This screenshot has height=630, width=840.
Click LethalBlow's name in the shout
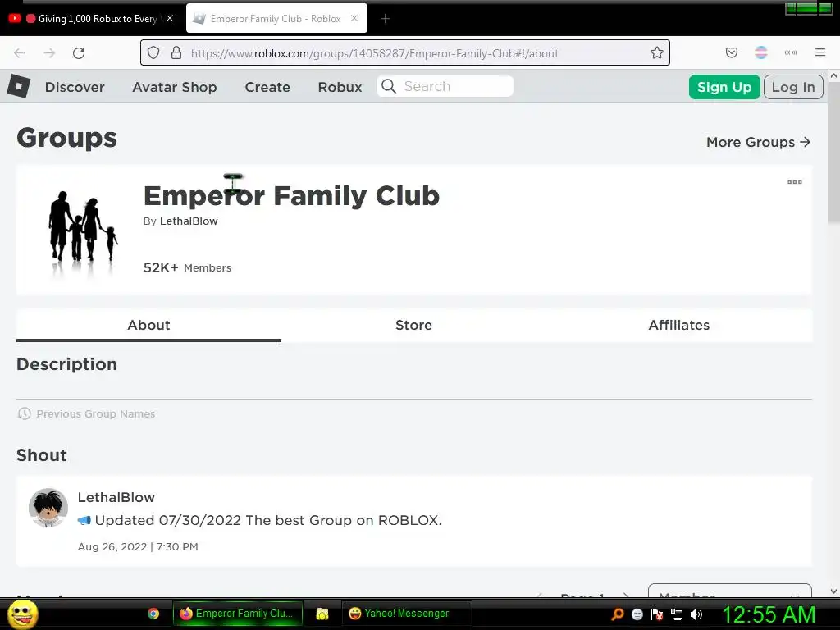(x=116, y=497)
